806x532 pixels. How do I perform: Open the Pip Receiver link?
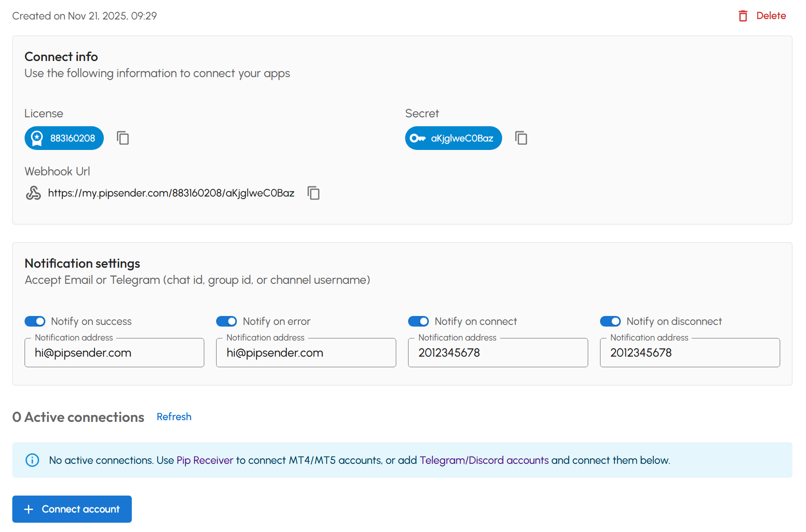[x=205, y=460]
